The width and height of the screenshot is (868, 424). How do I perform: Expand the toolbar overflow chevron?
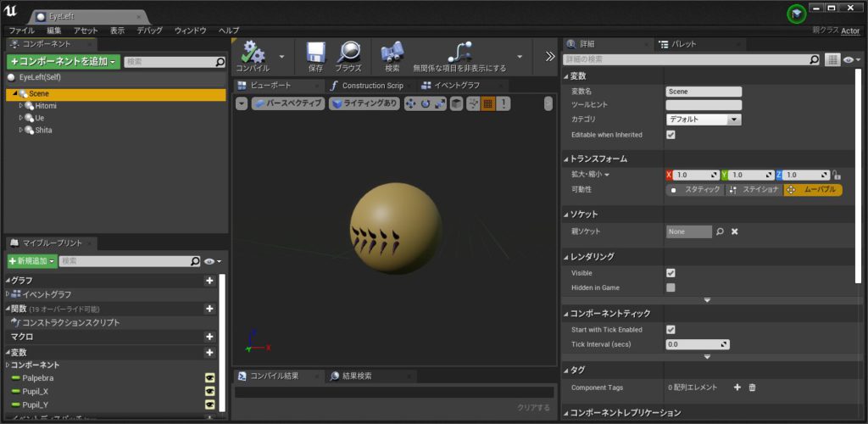point(549,56)
